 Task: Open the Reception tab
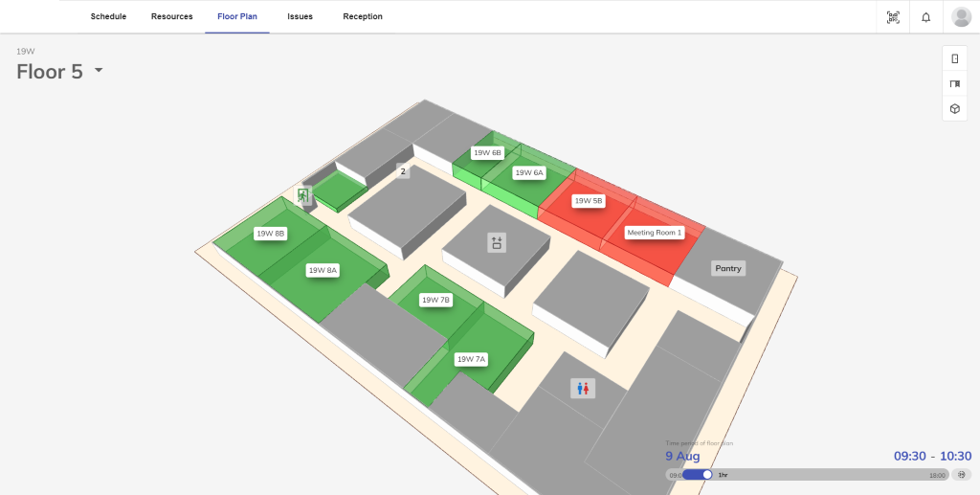[363, 16]
